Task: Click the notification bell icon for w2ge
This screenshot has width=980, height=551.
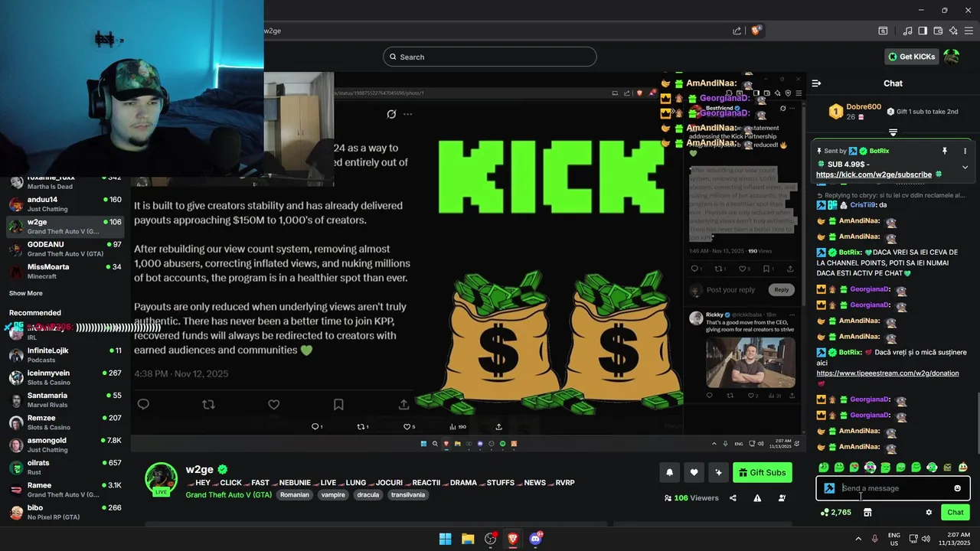Action: [x=669, y=472]
